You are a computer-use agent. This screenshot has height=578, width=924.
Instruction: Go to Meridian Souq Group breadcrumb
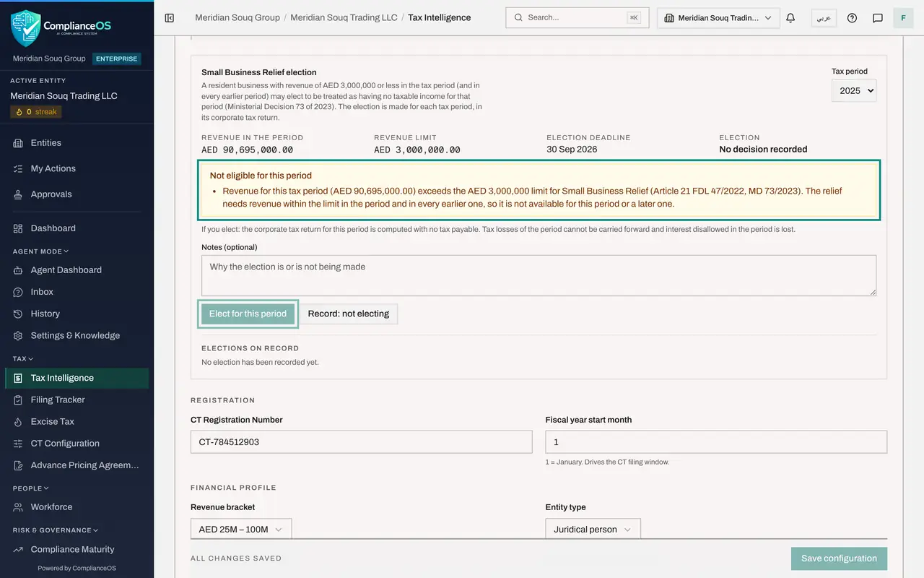237,17
